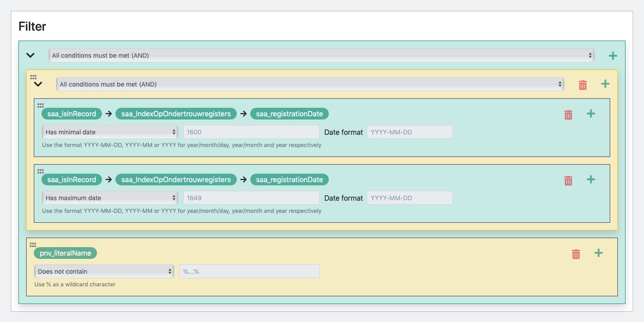This screenshot has height=322, width=644.
Task: Click saa_IndexOpOndertrouwregisters tag in first rule
Action: click(176, 114)
